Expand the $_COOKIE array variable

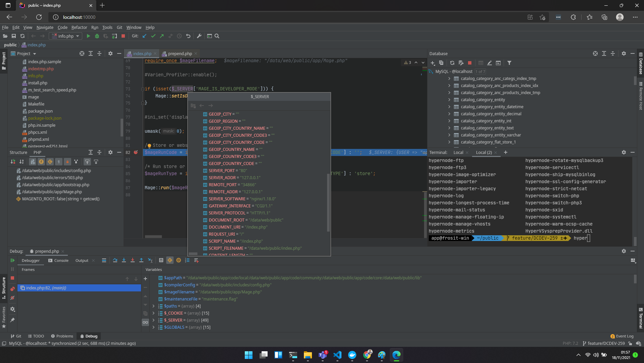[x=153, y=313]
